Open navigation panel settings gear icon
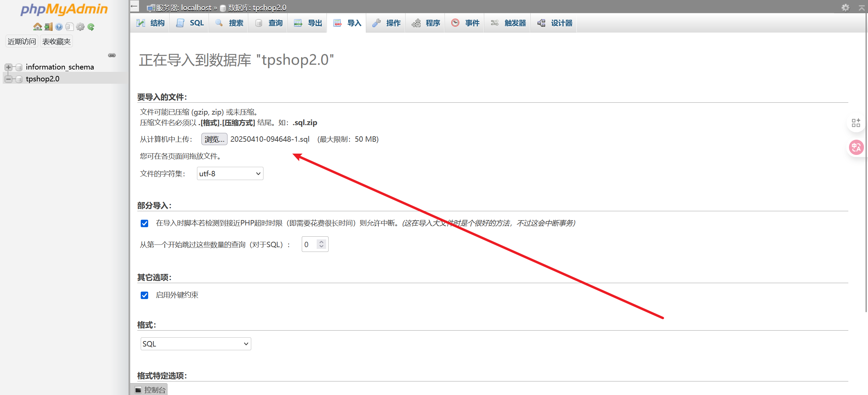Image resolution: width=868 pixels, height=395 pixels. coord(80,27)
